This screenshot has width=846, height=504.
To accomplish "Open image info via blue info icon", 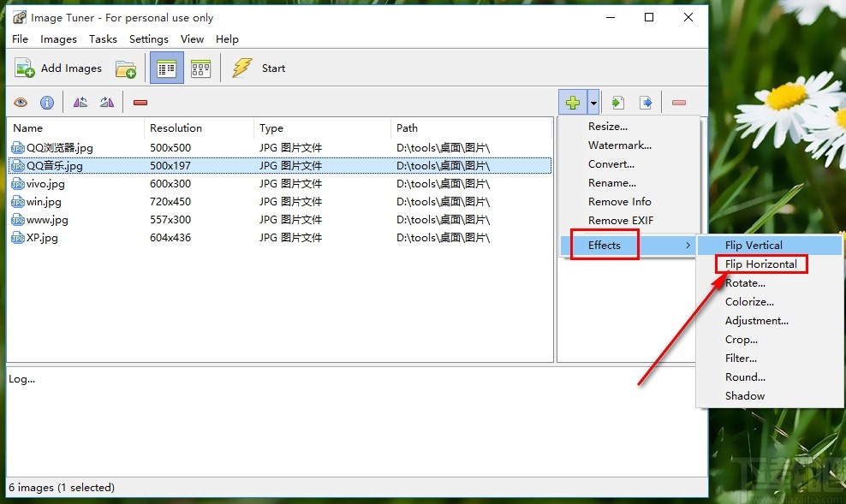I will pyautogui.click(x=47, y=103).
